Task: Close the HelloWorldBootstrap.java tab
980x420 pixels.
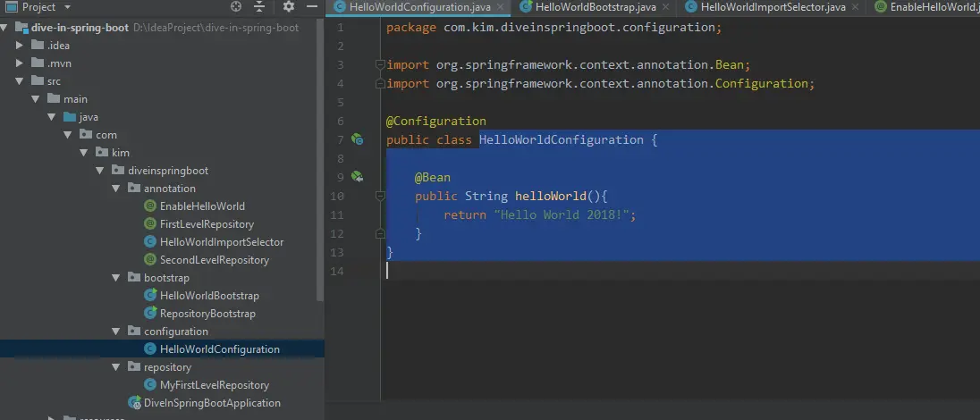Action: tap(665, 7)
